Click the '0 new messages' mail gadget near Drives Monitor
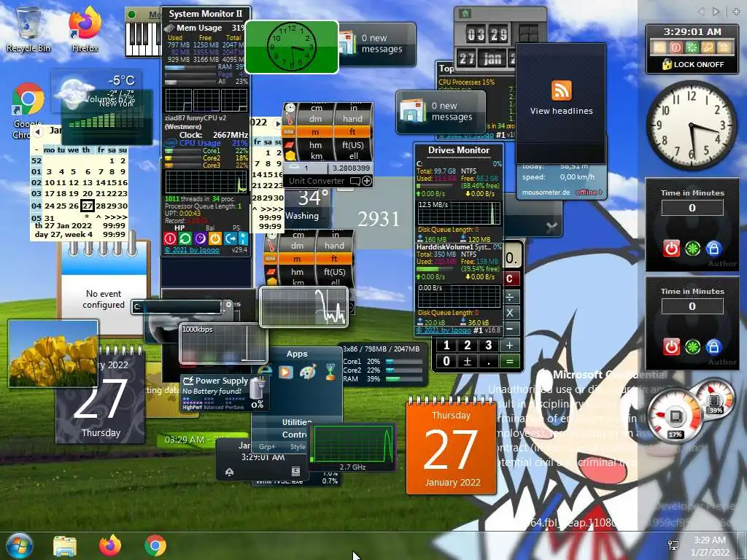Viewport: 747px width, 560px height. point(441,112)
